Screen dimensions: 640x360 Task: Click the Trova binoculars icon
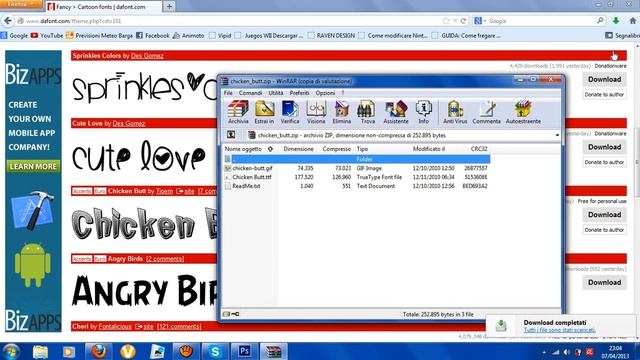[367, 112]
